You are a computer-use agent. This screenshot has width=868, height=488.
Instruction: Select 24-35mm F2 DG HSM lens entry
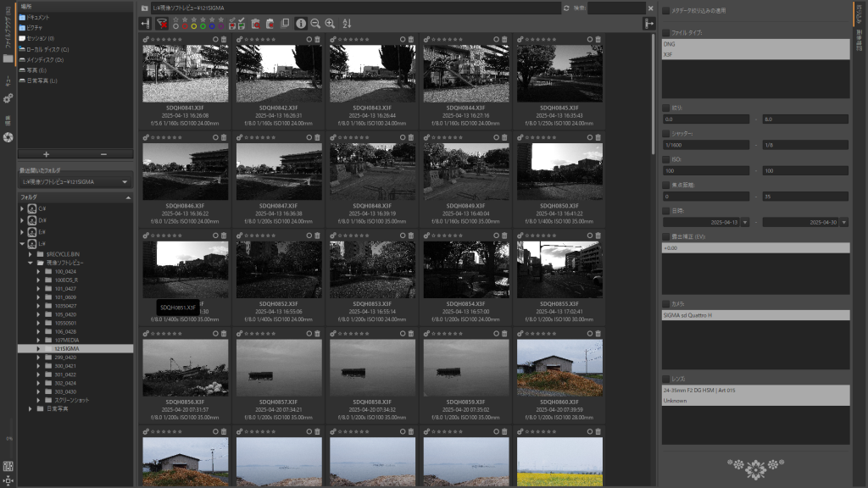[755, 390]
